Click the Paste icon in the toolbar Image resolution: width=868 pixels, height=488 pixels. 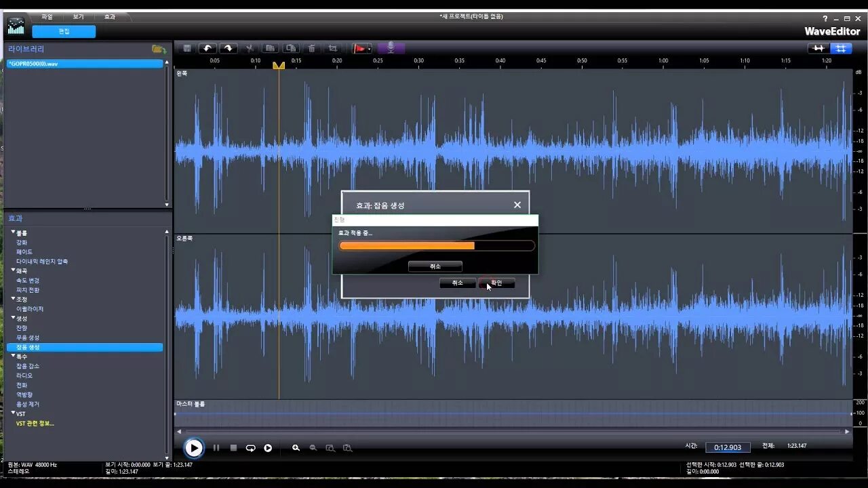[x=291, y=48]
